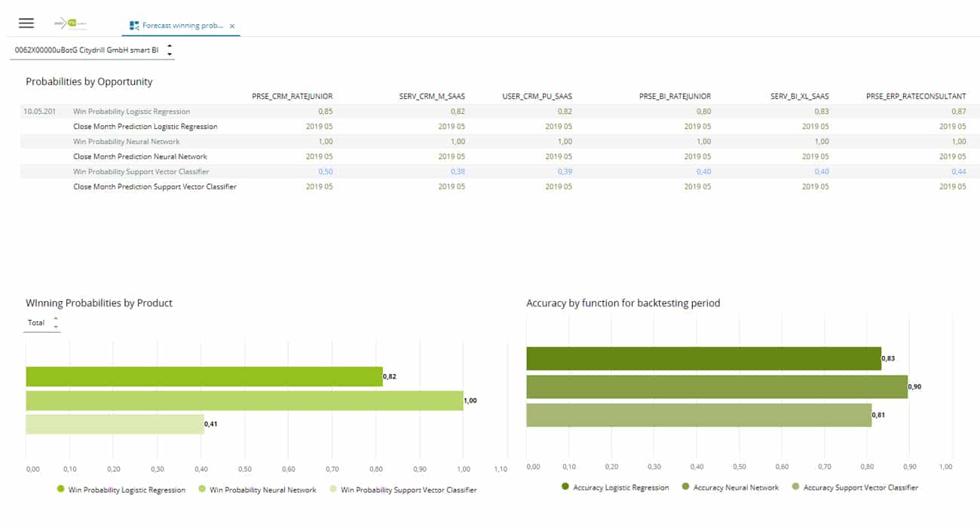Click the Accuracy Support Vector Classifier legend dot

coord(795,487)
